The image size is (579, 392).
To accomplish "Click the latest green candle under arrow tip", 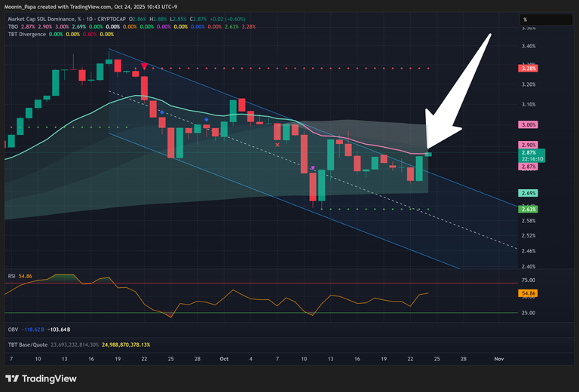I will pyautogui.click(x=428, y=154).
